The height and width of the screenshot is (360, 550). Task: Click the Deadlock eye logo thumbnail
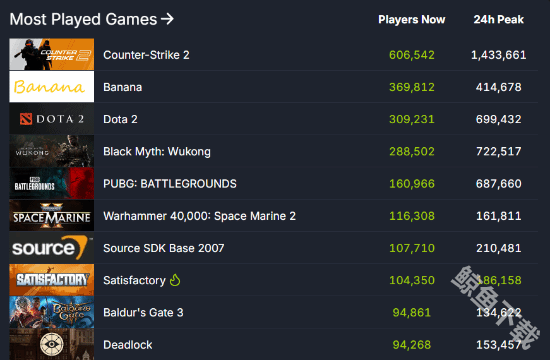tap(52, 344)
